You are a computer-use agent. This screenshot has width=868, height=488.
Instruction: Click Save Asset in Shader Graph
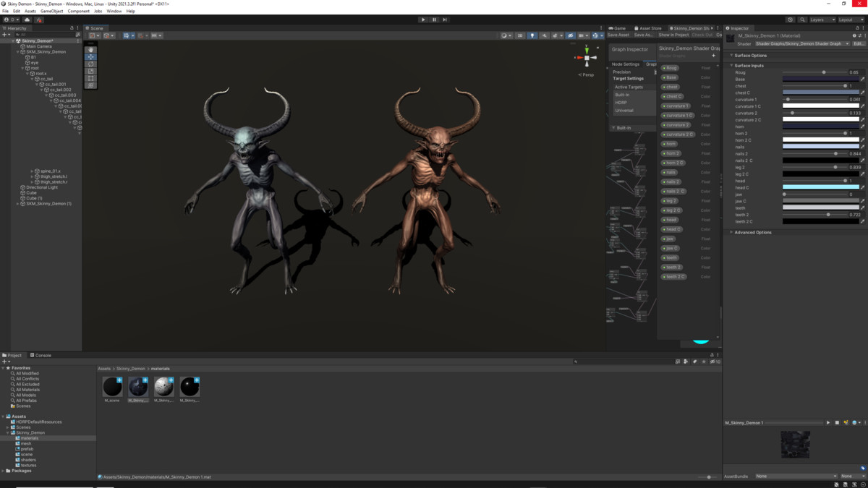(x=618, y=35)
